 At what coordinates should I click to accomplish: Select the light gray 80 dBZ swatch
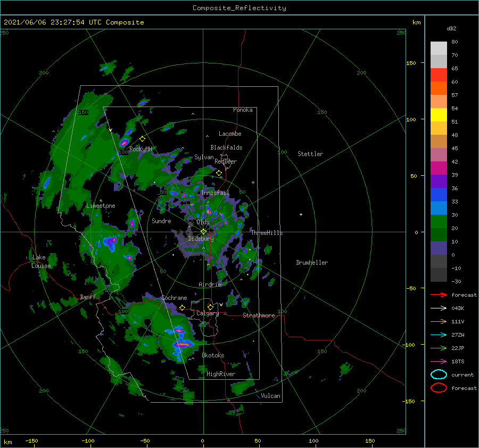coord(439,48)
